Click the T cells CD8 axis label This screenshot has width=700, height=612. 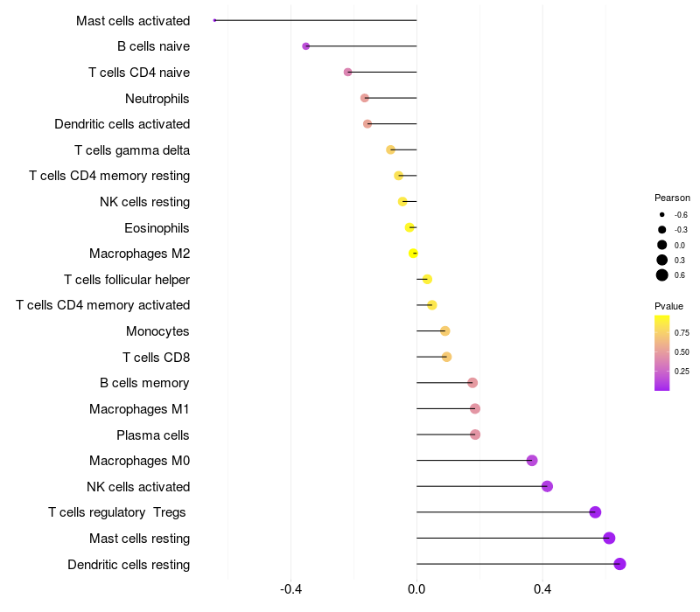[156, 357]
